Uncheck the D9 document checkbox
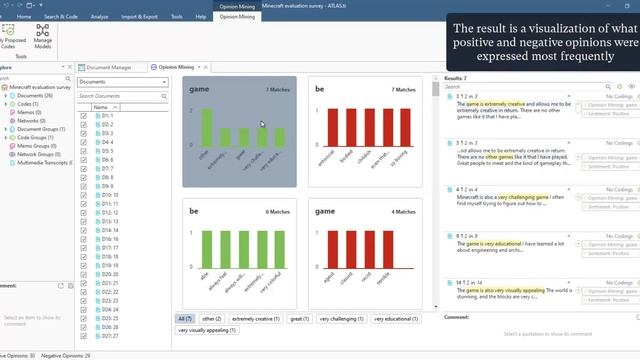 pos(84,186)
